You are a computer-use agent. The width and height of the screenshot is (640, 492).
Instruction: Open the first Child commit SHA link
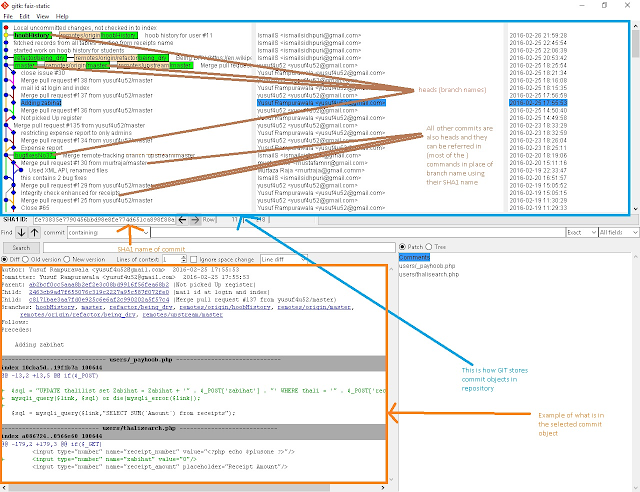(99, 292)
